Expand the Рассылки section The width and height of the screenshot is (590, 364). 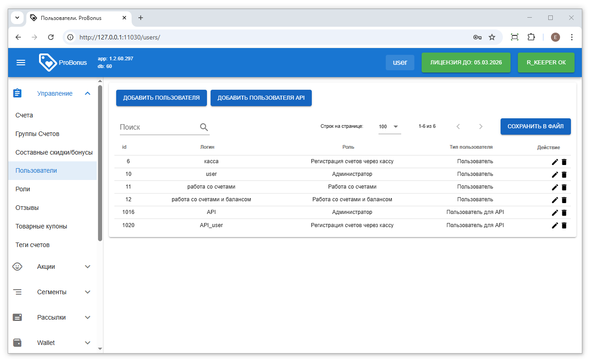88,317
